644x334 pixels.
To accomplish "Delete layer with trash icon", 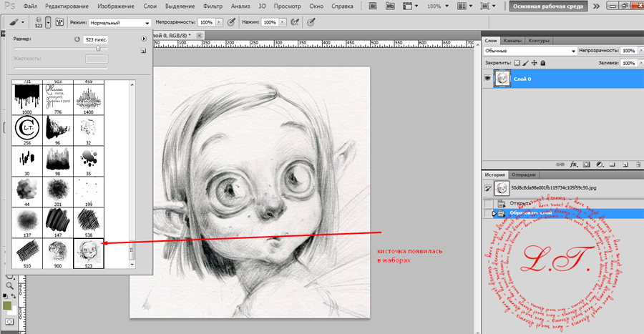I will tap(638, 164).
